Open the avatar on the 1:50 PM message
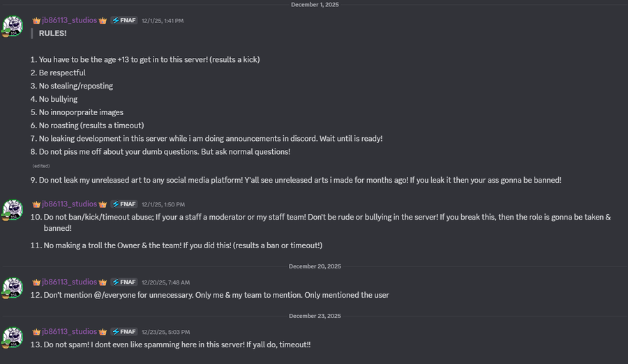Screen dimensions: 628x364 pyautogui.click(x=15, y=209)
